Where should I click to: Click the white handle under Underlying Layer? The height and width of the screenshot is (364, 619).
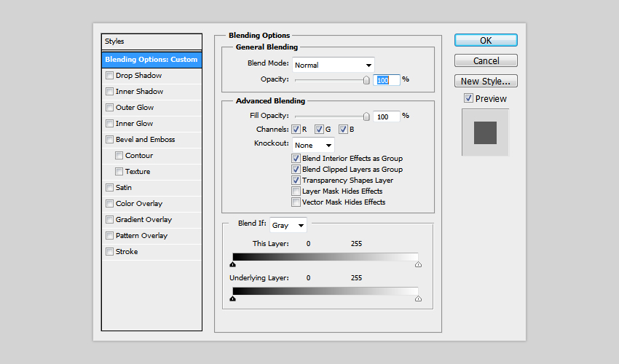click(x=418, y=298)
